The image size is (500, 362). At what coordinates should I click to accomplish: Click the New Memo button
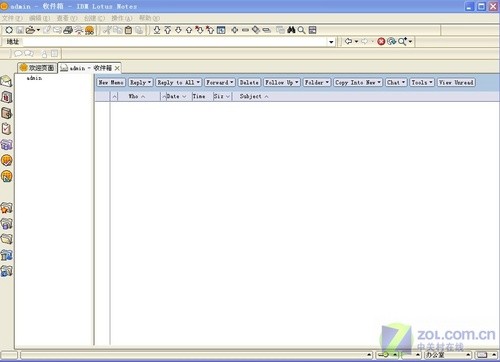point(111,82)
